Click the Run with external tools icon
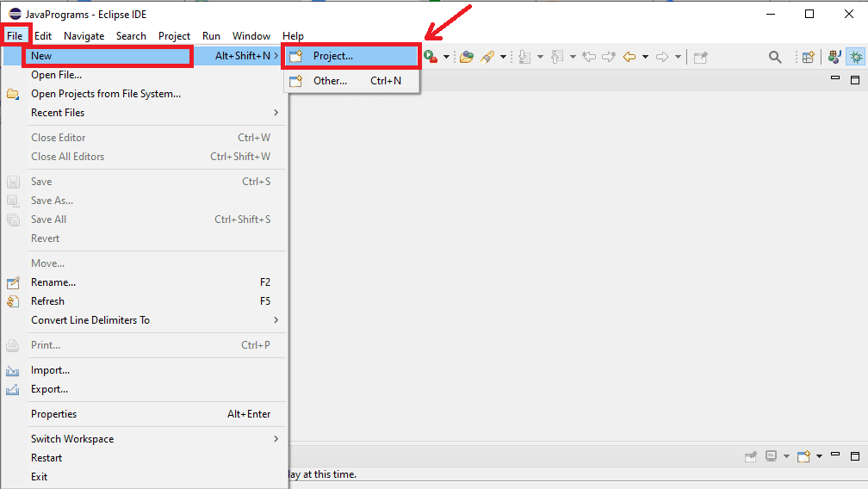 [x=431, y=57]
